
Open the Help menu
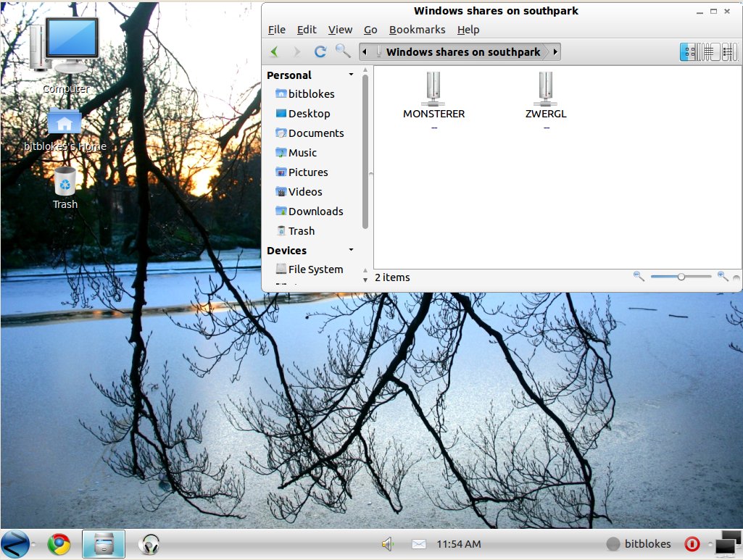(468, 30)
